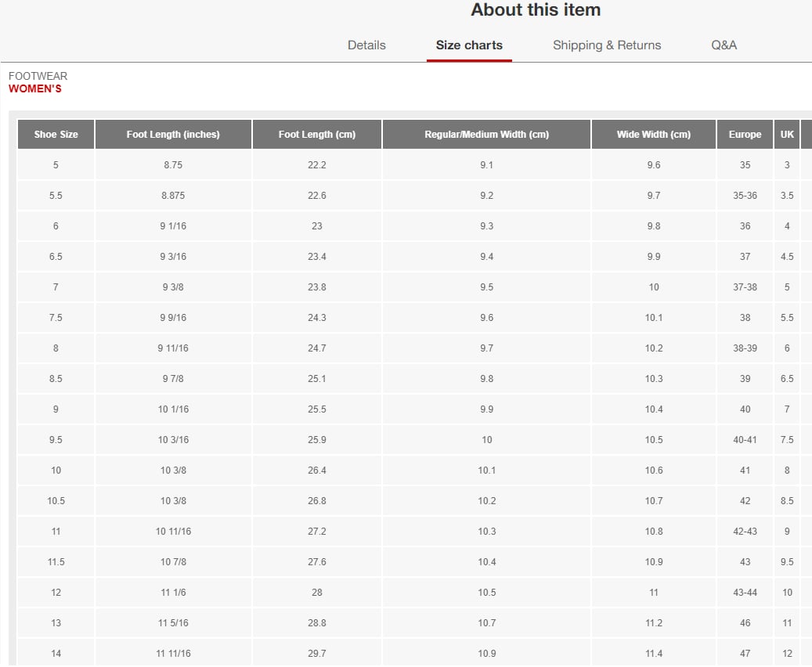The width and height of the screenshot is (812, 667).
Task: Click the About this item heading
Action: click(536, 10)
